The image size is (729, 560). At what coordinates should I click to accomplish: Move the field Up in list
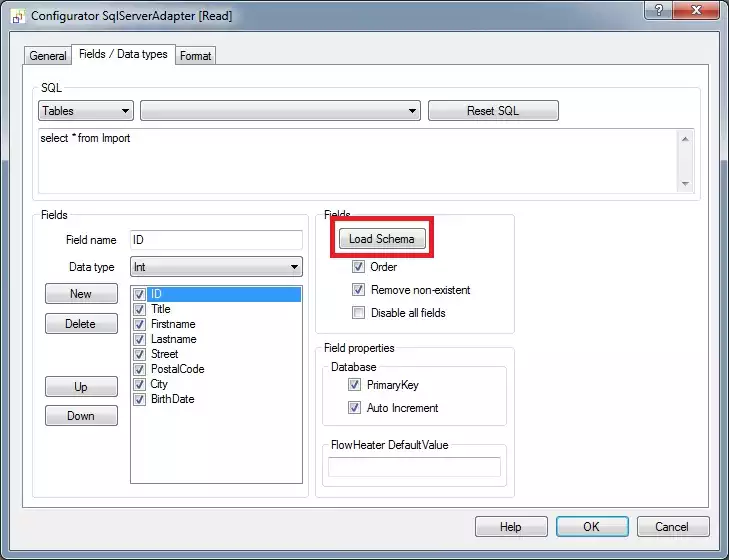pos(81,387)
